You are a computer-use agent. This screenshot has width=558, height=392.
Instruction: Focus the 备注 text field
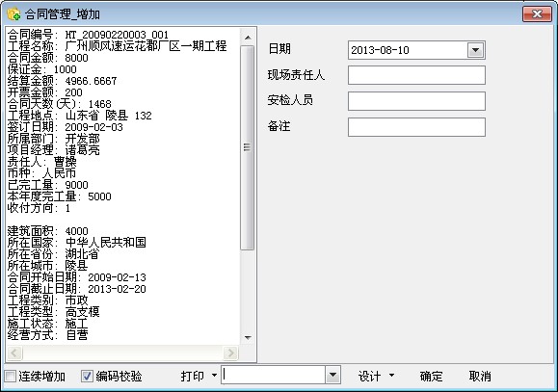point(416,127)
